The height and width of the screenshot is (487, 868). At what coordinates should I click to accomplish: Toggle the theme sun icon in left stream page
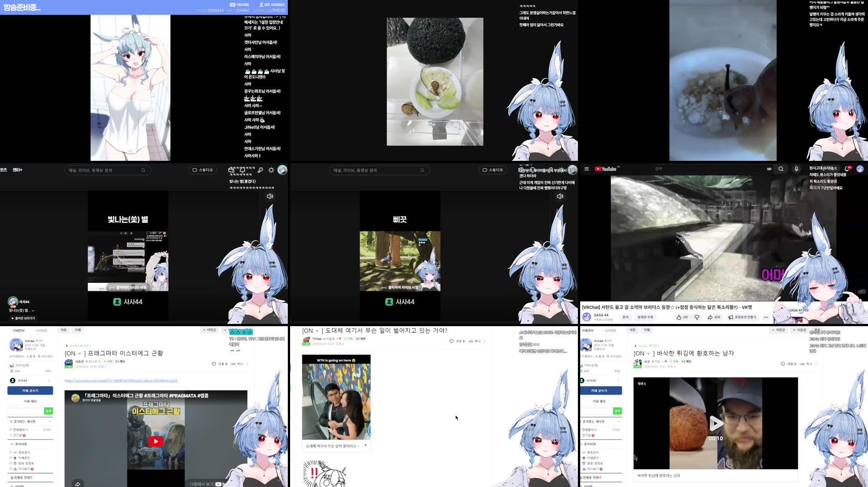point(271,170)
